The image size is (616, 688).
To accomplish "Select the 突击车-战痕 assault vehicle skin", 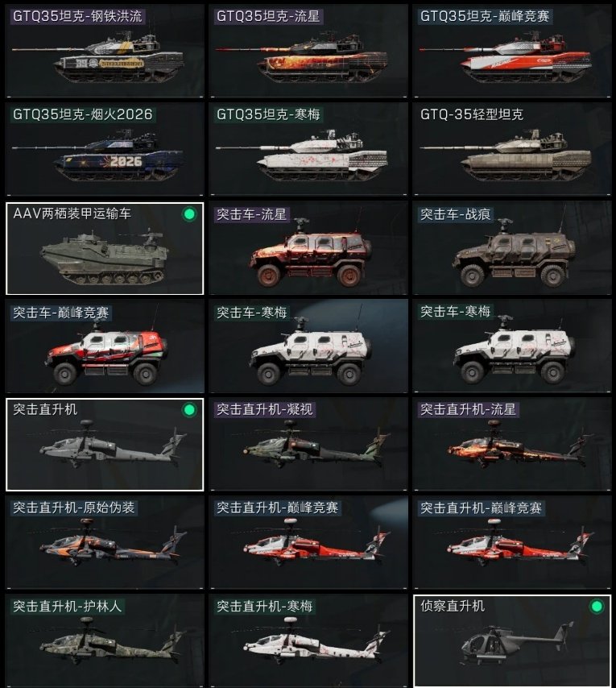I will point(511,248).
